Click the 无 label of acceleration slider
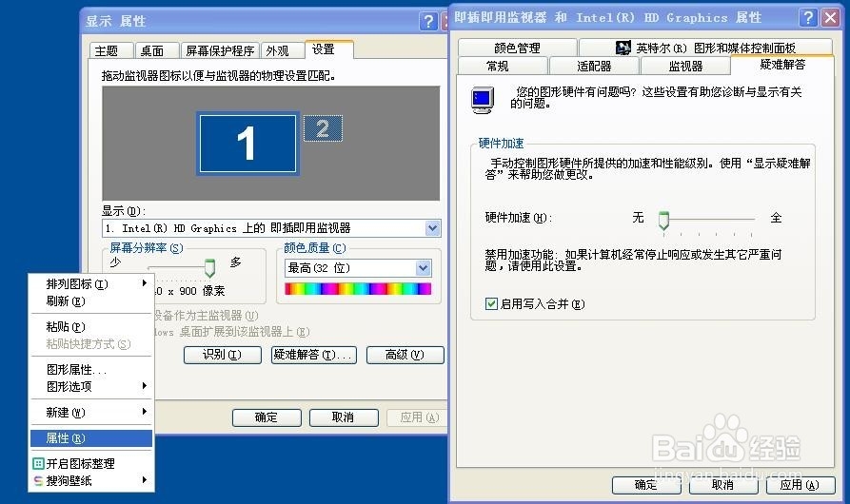This screenshot has height=504, width=850. [638, 218]
